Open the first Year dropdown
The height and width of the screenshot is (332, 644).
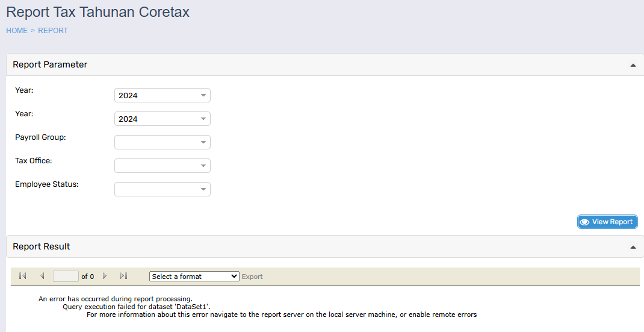pos(162,95)
